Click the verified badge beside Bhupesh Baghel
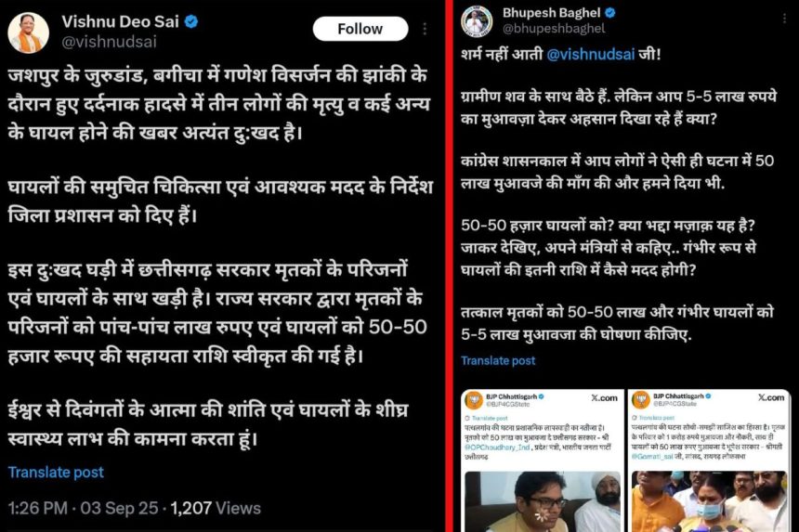The image size is (799, 532). 610,13
